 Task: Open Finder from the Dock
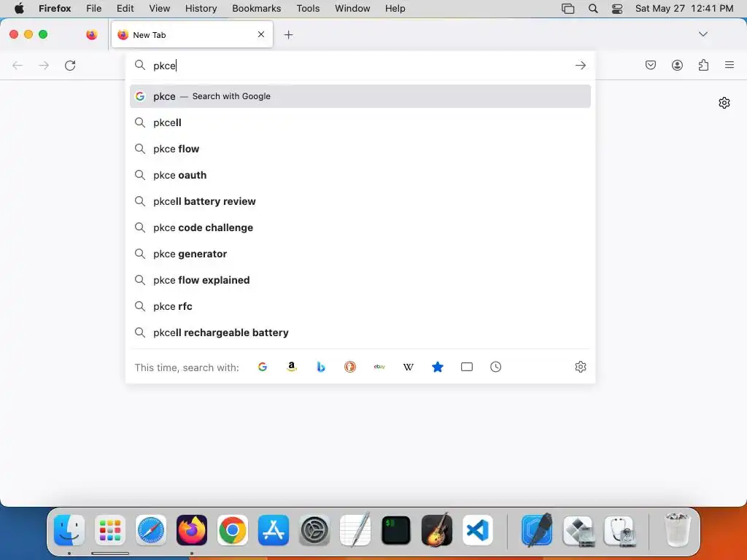[x=69, y=530]
